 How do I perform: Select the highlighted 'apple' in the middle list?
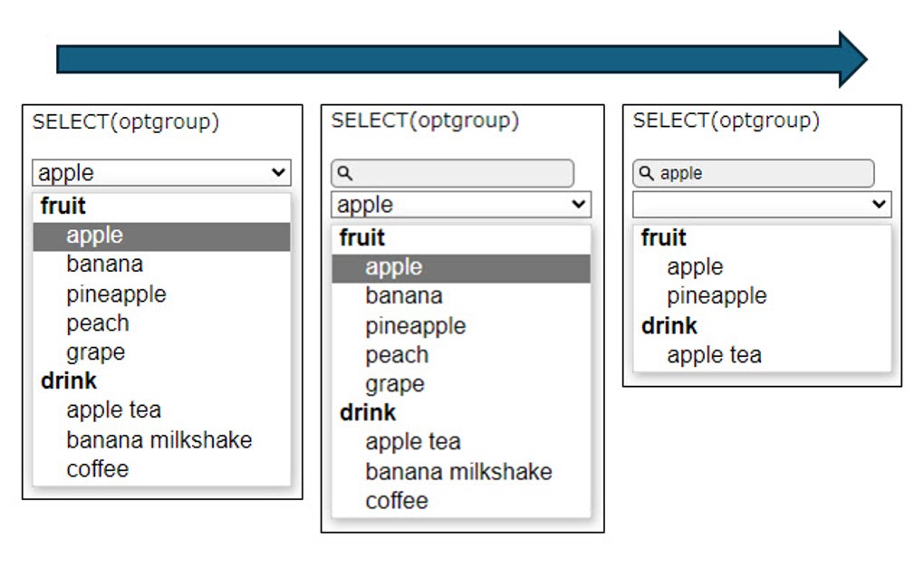tap(394, 266)
